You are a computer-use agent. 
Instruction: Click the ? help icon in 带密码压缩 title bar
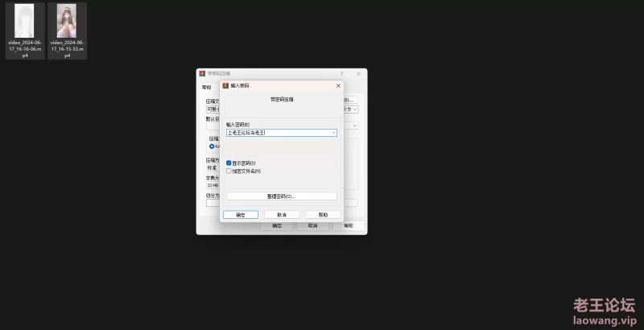(x=341, y=73)
